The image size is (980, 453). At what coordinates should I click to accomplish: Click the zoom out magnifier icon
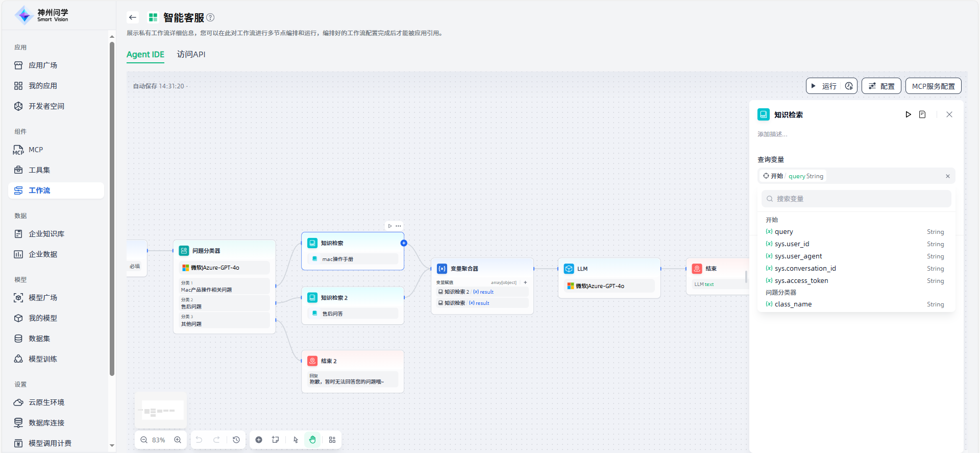144,440
